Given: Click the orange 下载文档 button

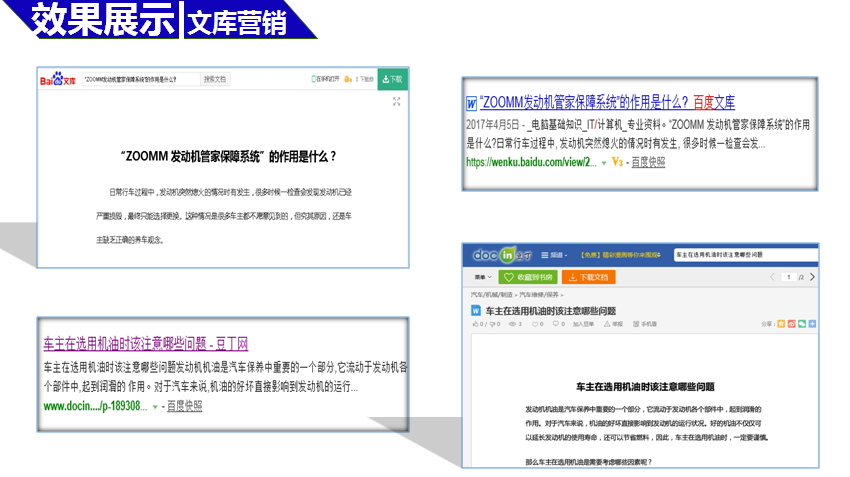Looking at the screenshot, I should pos(589,277).
